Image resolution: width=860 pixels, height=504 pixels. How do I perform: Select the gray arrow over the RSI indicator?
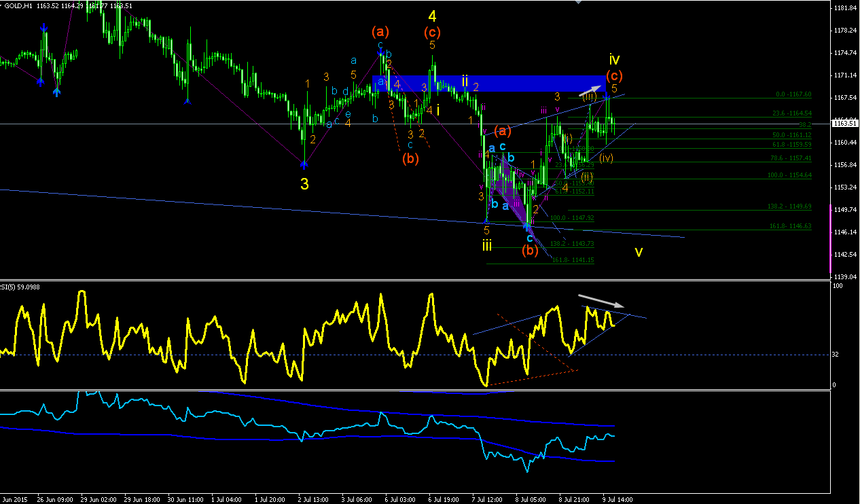pyautogui.click(x=599, y=300)
